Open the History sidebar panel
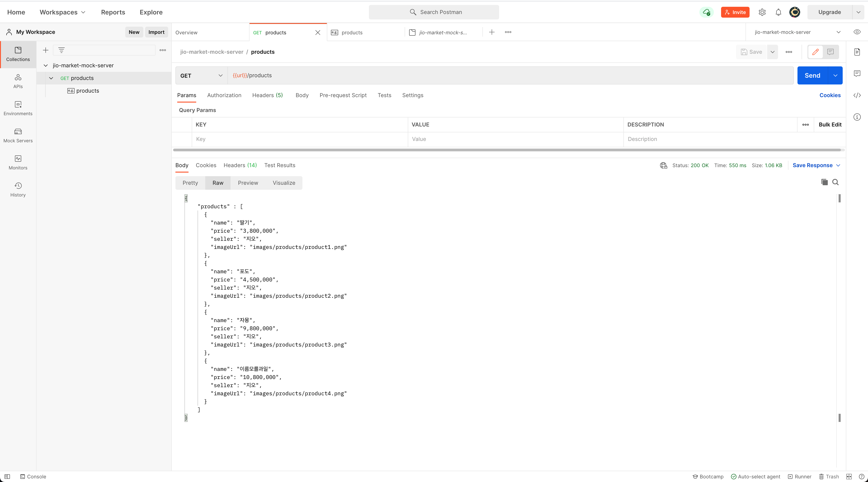The image size is (868, 482). (18, 190)
